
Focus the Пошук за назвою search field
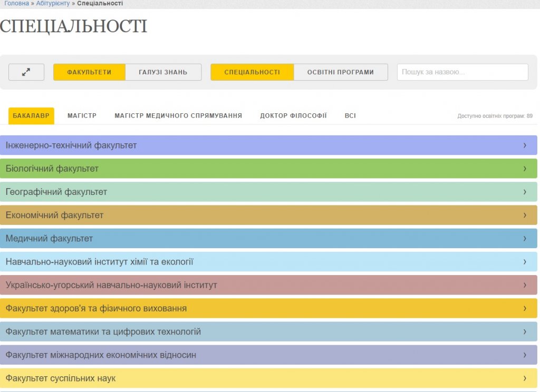point(462,72)
